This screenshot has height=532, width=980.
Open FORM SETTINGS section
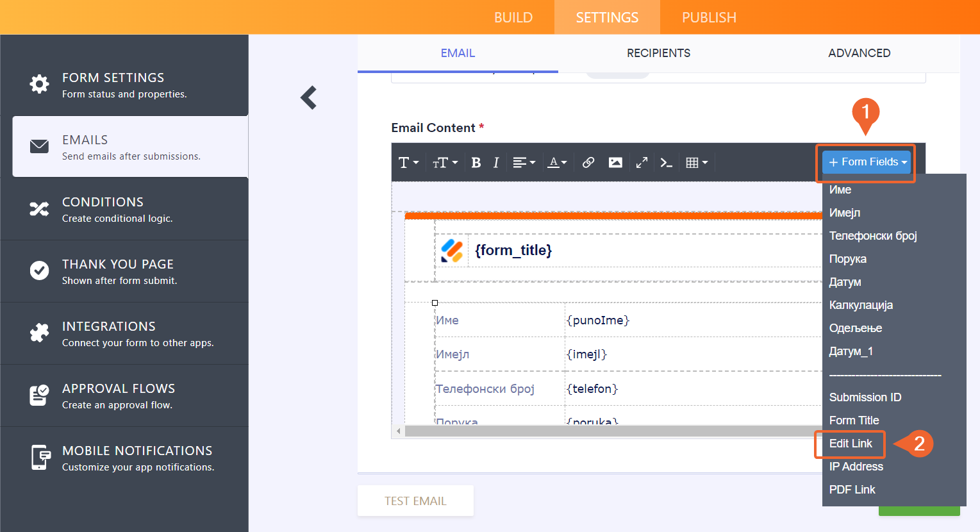tap(124, 85)
